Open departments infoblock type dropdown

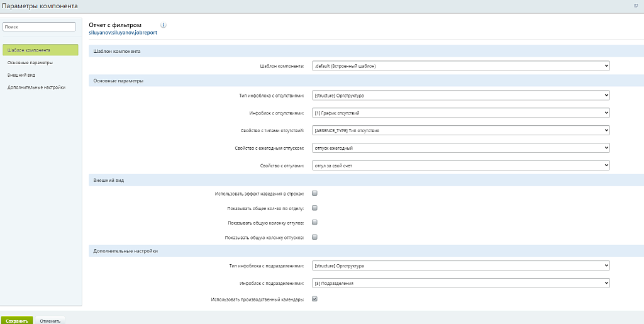pyautogui.click(x=460, y=265)
